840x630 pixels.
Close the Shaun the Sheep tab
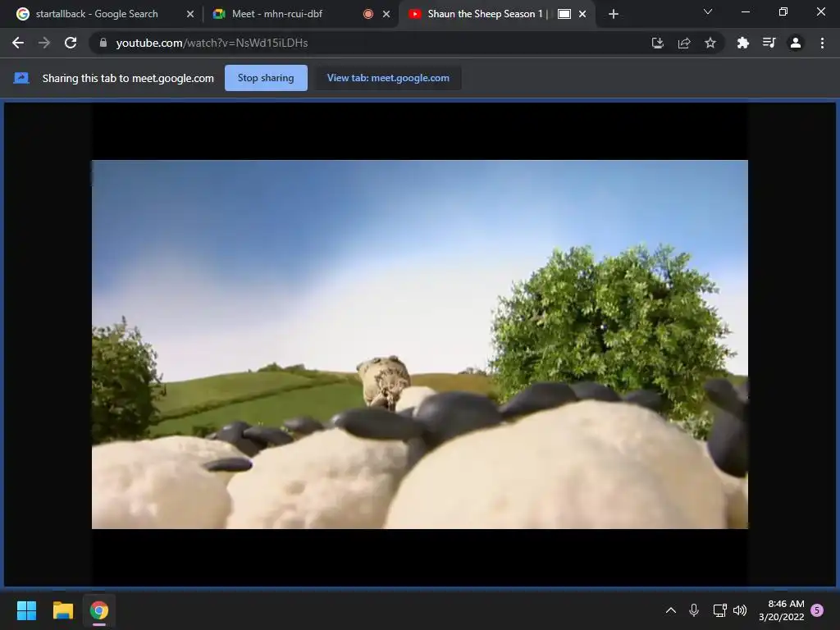click(x=582, y=14)
